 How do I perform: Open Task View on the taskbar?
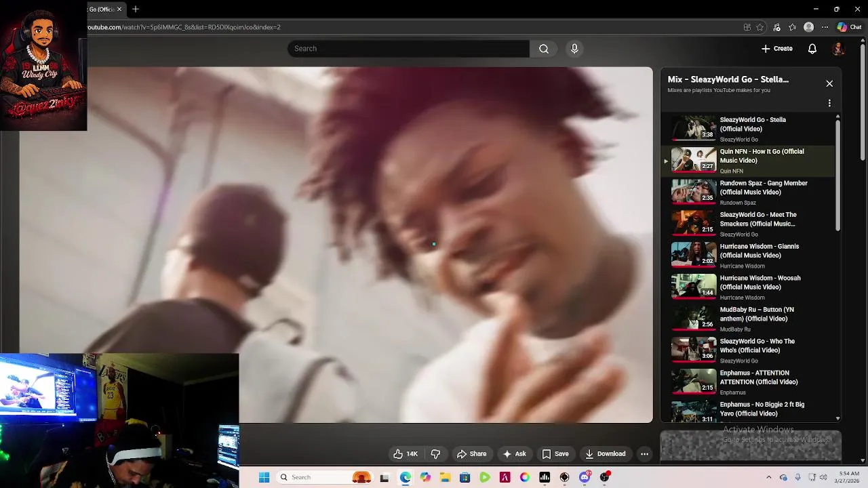pos(384,478)
